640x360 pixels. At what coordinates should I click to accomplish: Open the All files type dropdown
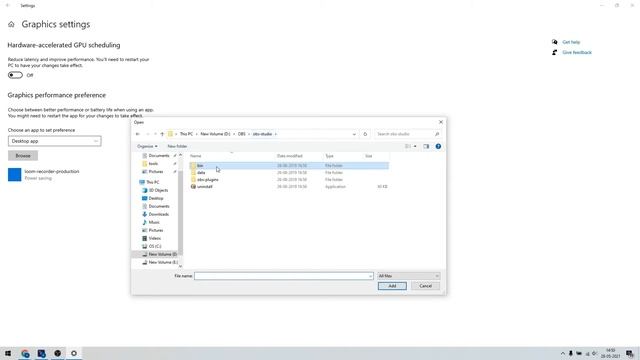[409, 276]
